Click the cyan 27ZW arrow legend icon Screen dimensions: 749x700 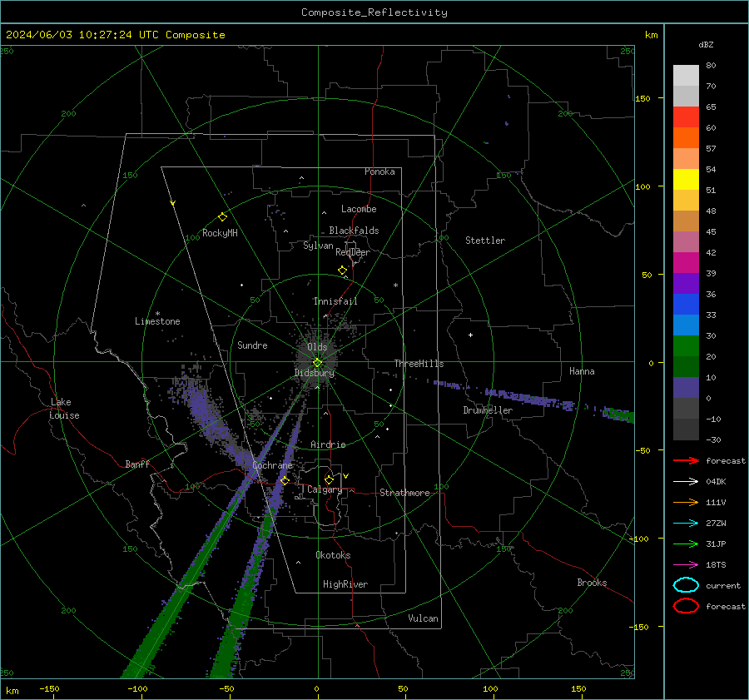[686, 524]
